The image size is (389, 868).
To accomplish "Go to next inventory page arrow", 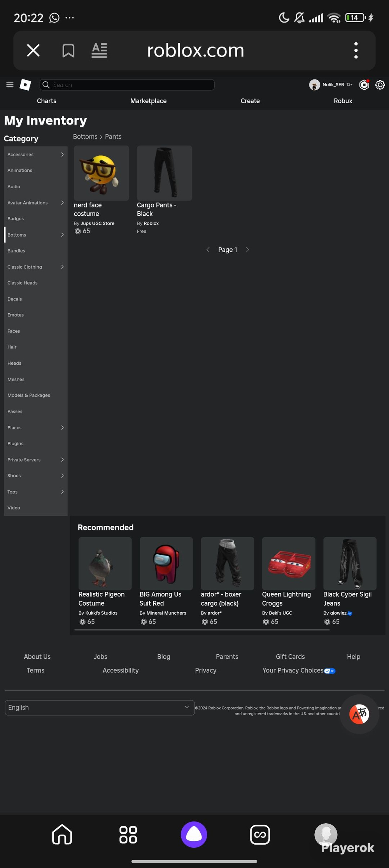I will 247,250.
